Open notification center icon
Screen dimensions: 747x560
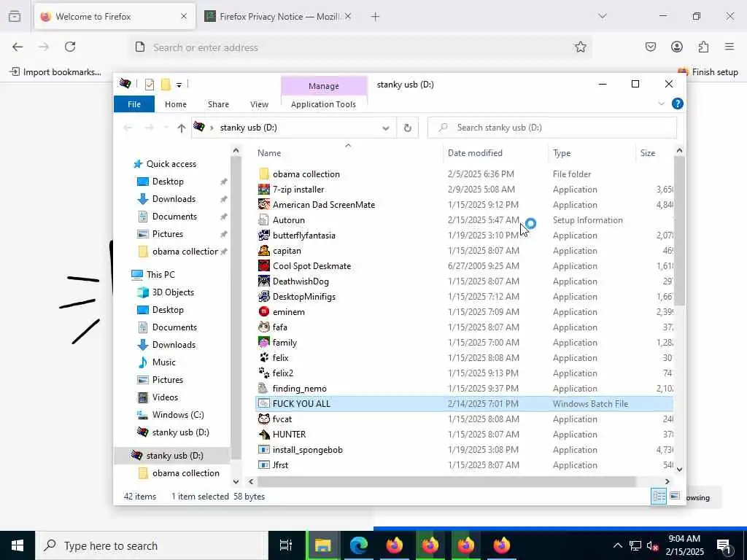pos(724,545)
